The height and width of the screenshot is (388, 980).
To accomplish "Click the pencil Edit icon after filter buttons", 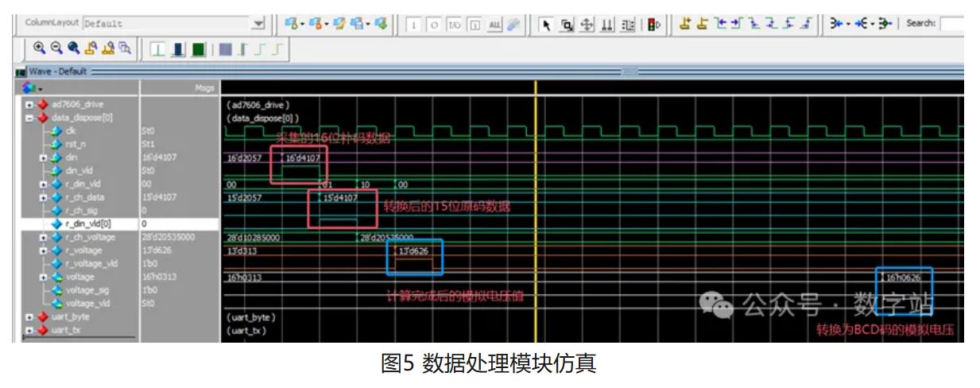I will coord(513,23).
